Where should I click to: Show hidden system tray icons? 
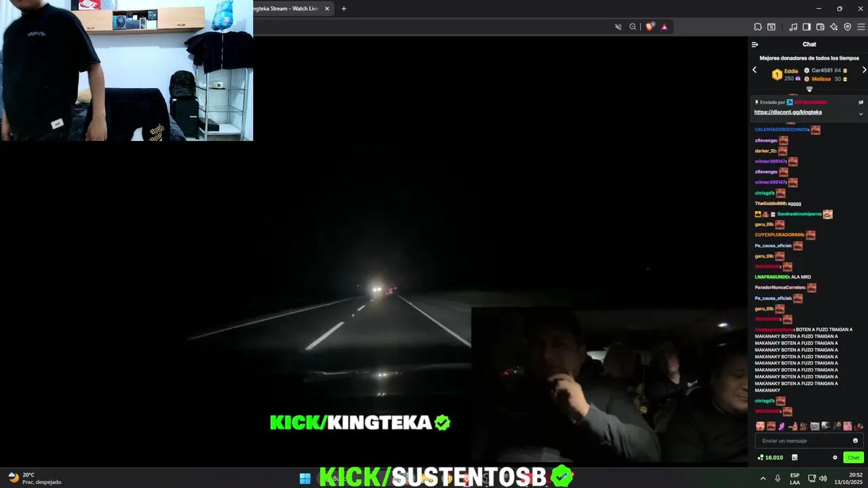coord(763,479)
